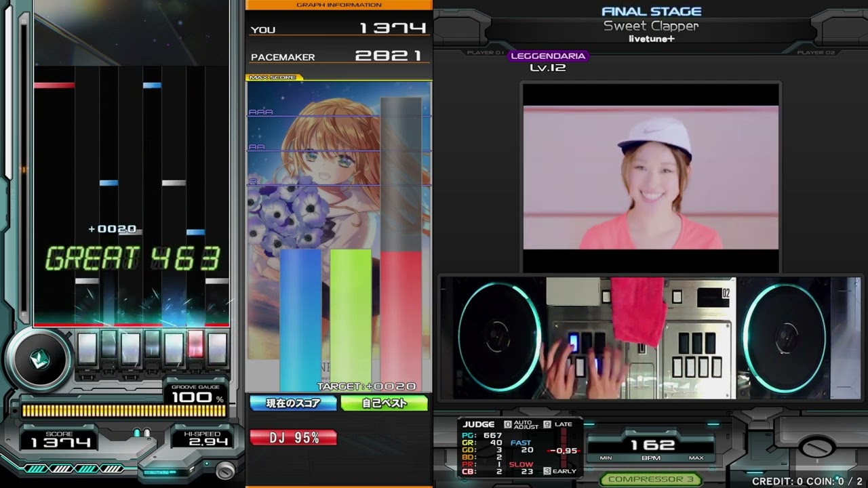Click the SCORE 1374 display

pos(59,439)
